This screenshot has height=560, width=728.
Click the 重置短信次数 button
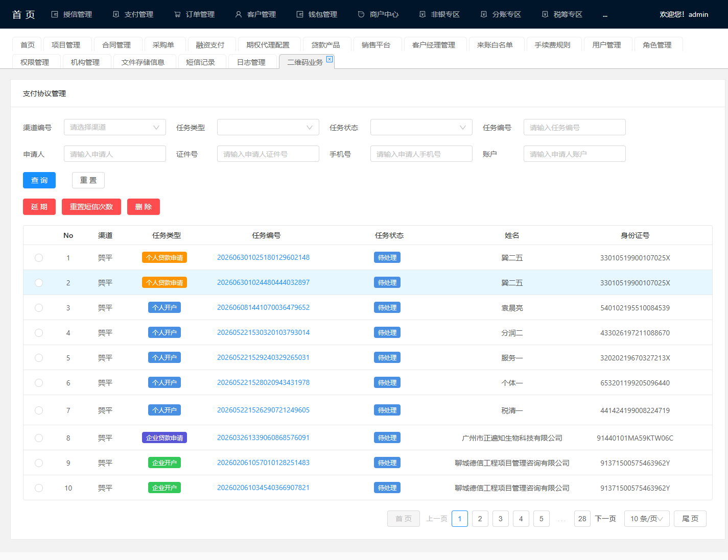click(91, 207)
